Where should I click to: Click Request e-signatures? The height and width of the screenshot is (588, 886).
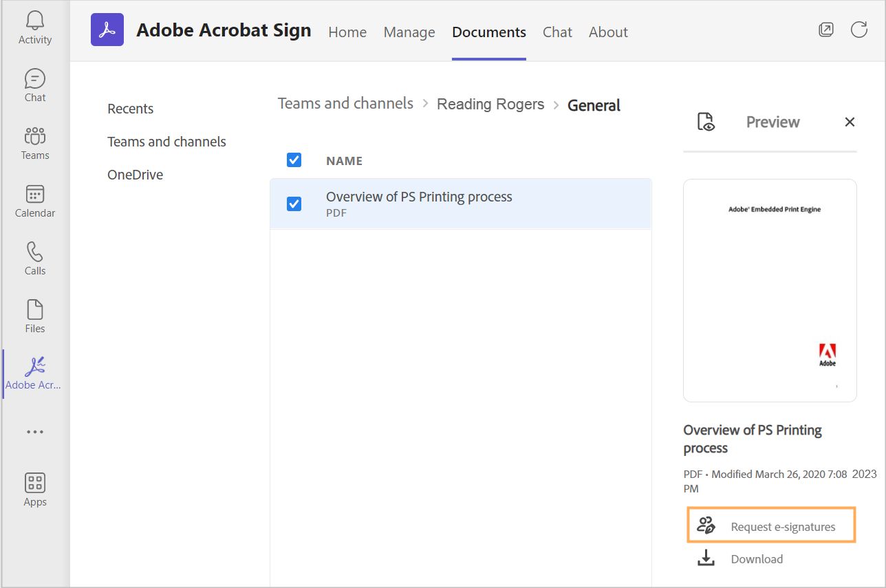[x=772, y=527]
